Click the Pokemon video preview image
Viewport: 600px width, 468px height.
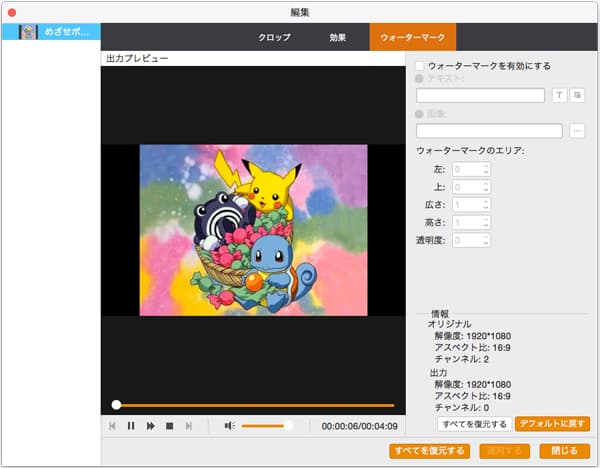(253, 230)
